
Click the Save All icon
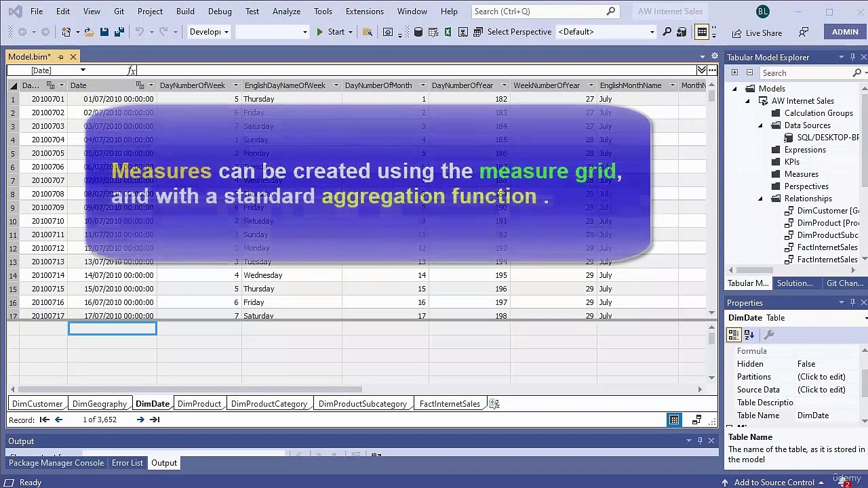point(119,32)
